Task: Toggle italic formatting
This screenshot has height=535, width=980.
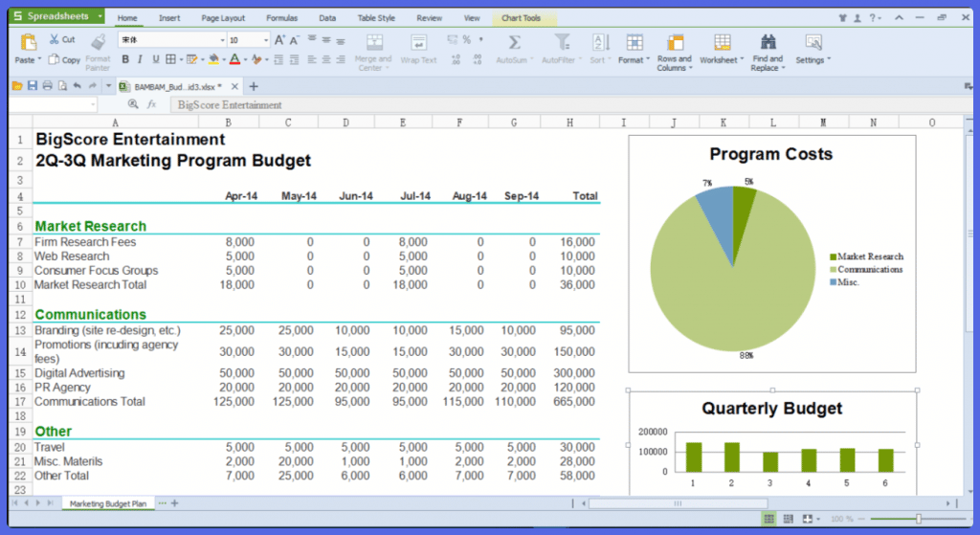Action: tap(140, 59)
